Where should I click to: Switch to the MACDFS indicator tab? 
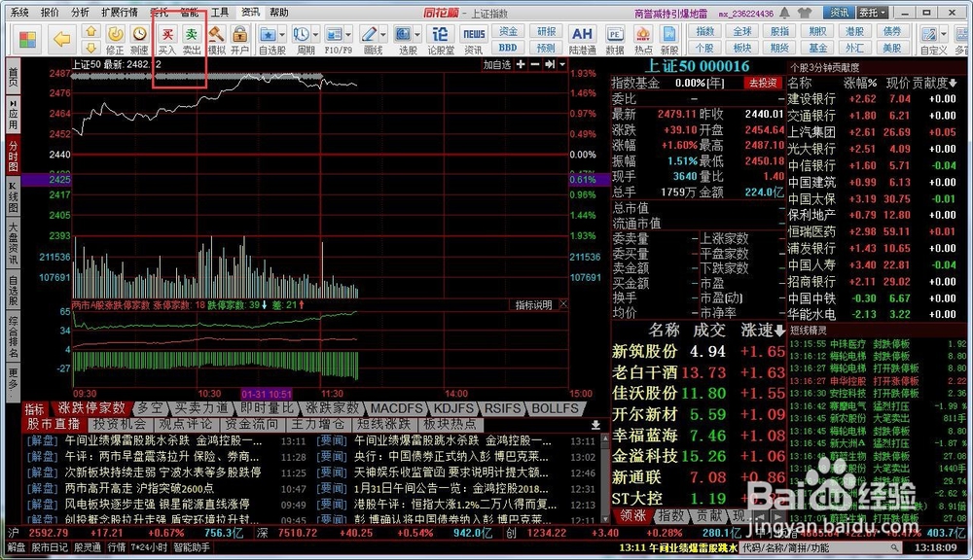(397, 408)
